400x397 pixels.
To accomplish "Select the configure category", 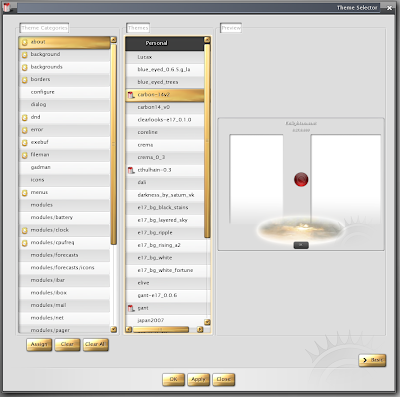I will (64, 92).
